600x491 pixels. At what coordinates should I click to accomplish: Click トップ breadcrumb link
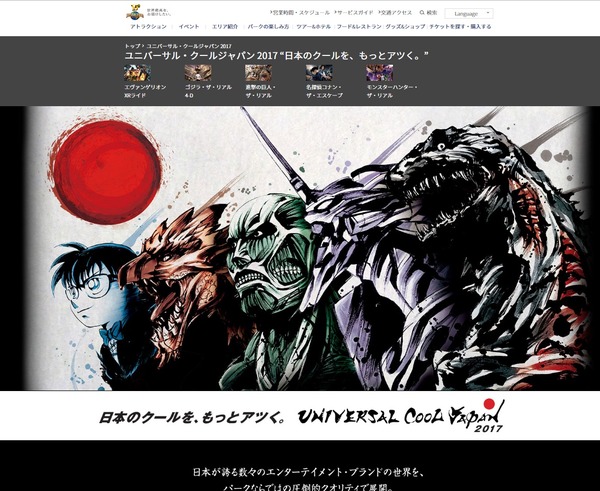[132, 46]
